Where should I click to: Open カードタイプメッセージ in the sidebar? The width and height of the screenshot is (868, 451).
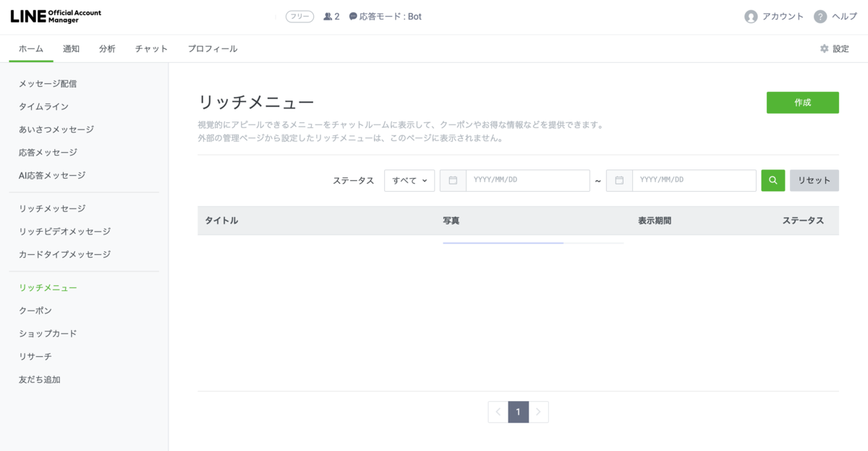pos(65,255)
